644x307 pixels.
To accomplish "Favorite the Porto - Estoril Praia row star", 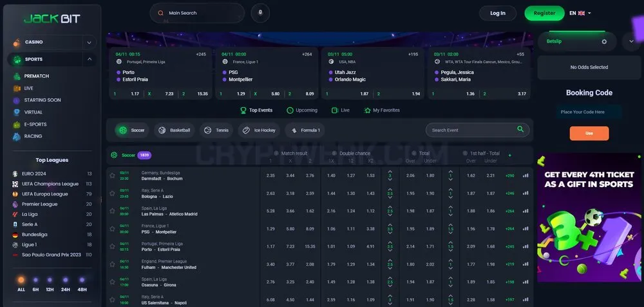I will pos(112,246).
